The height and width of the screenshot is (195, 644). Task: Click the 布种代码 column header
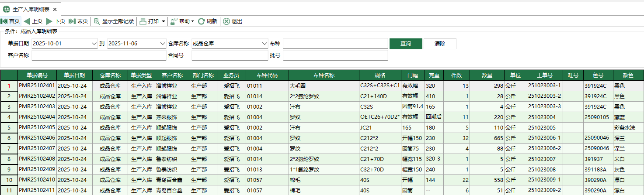point(267,75)
